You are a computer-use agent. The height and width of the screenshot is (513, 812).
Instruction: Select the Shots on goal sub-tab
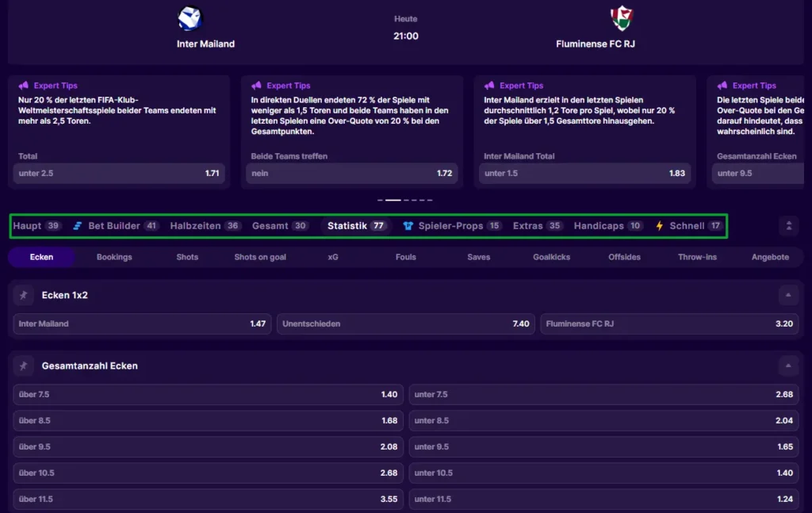click(260, 257)
